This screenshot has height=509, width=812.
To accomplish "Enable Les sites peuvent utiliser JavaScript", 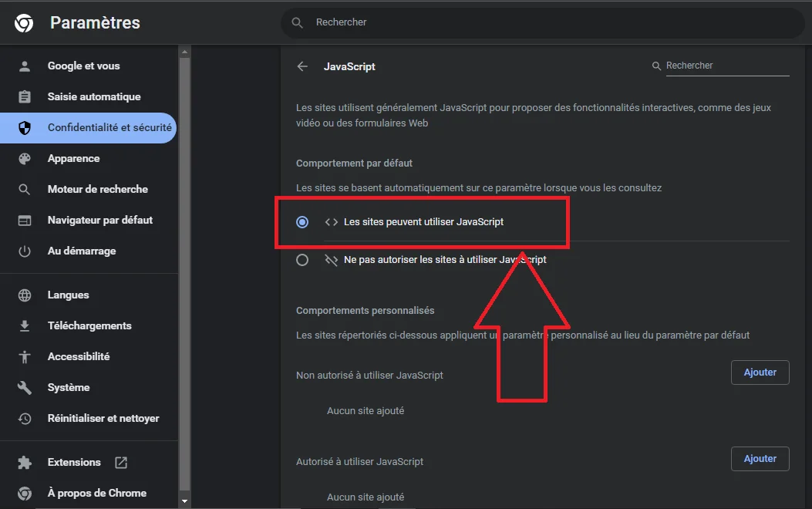I will pyautogui.click(x=302, y=221).
